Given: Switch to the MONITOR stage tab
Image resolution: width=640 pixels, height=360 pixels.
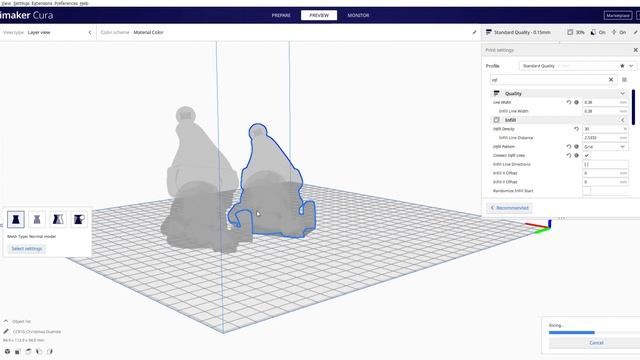Looking at the screenshot, I should tap(358, 16).
